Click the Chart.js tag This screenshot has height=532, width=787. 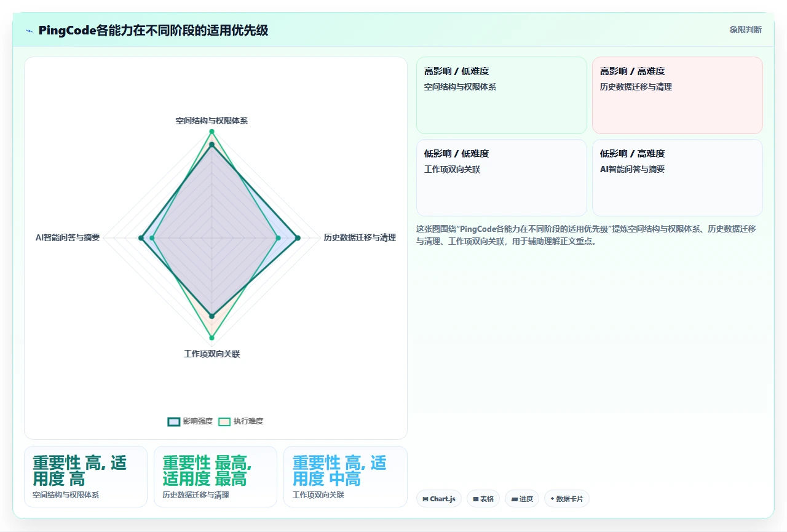click(439, 499)
